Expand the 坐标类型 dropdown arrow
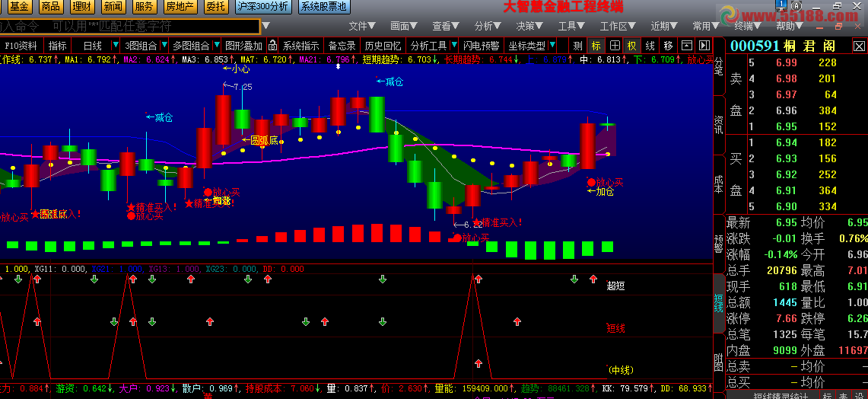The image size is (868, 399). pyautogui.click(x=552, y=46)
